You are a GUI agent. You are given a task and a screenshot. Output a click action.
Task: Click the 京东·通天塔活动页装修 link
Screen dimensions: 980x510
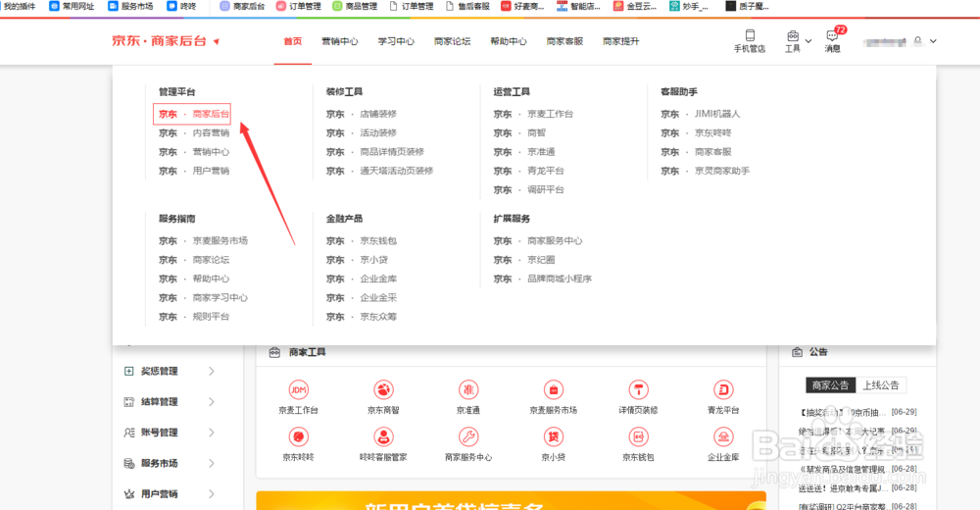click(x=379, y=171)
